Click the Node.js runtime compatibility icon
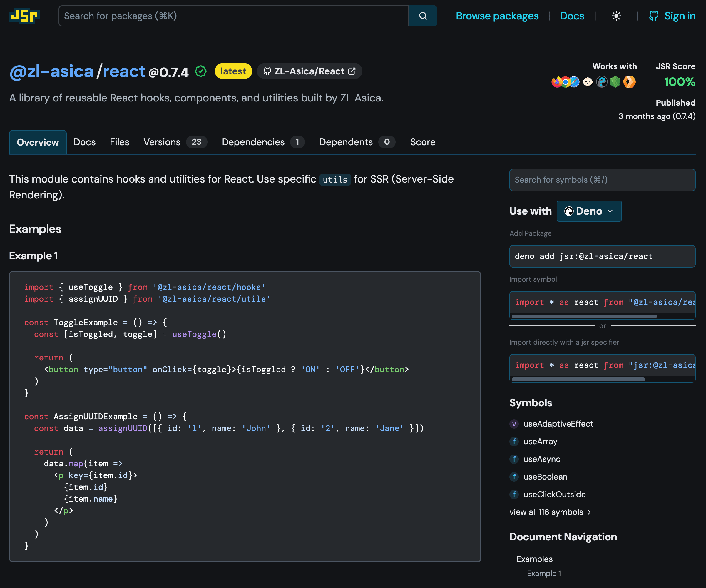Viewport: 706px width, 588px height. pos(615,82)
